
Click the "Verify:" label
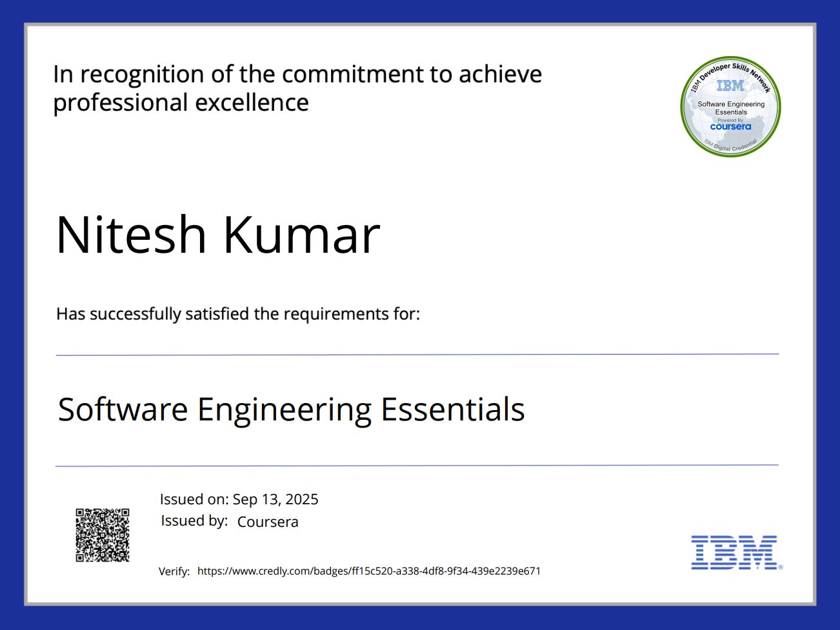coord(174,571)
